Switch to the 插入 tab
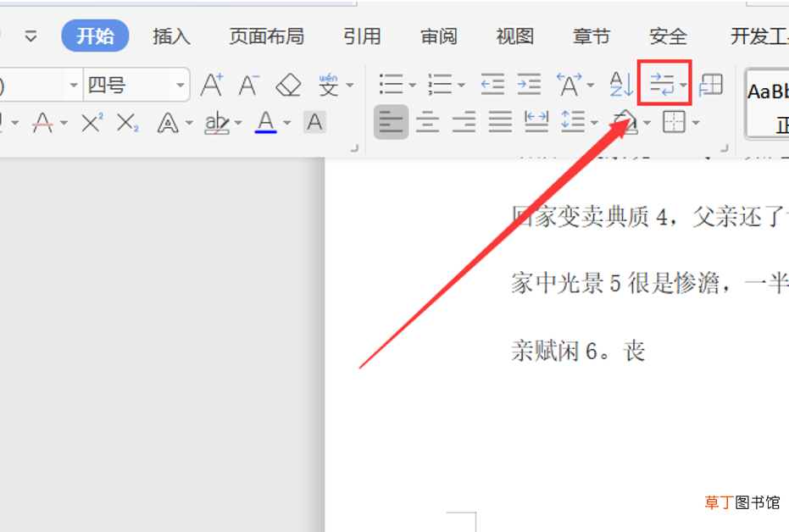The height and width of the screenshot is (532, 789). [171, 36]
